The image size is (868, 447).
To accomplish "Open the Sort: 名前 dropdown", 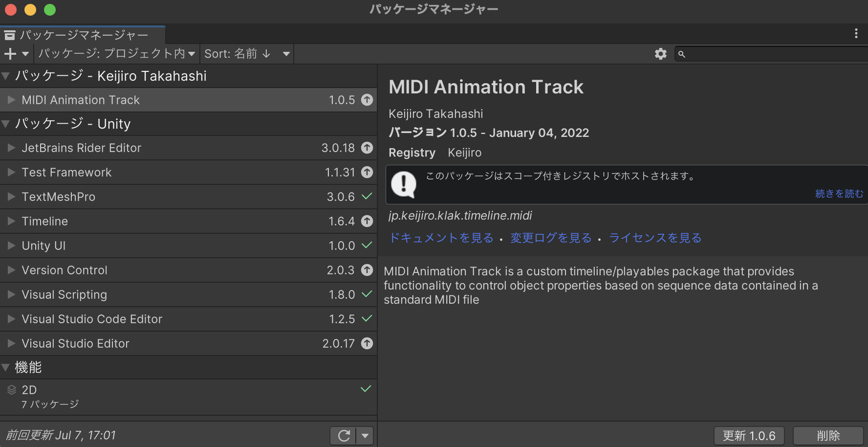I will click(247, 54).
